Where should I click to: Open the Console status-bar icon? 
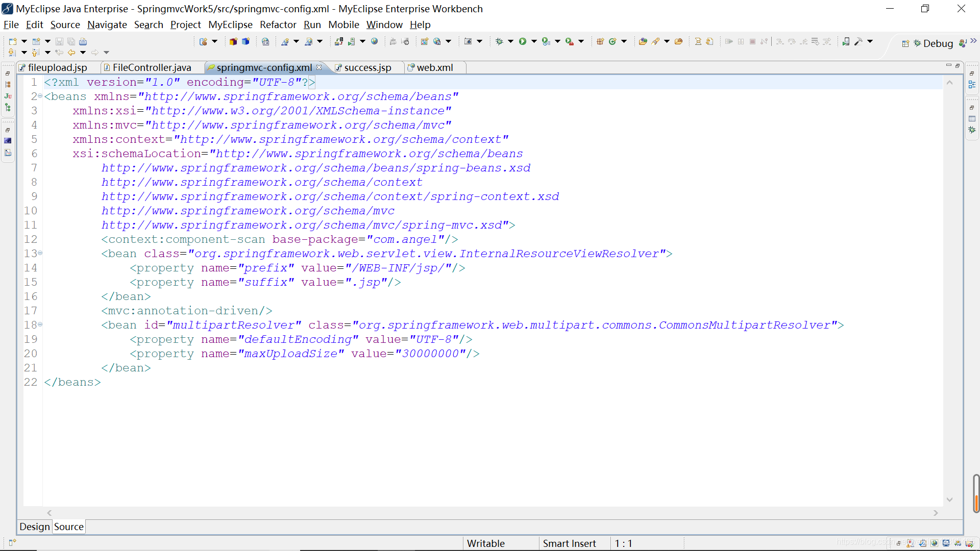(946, 543)
